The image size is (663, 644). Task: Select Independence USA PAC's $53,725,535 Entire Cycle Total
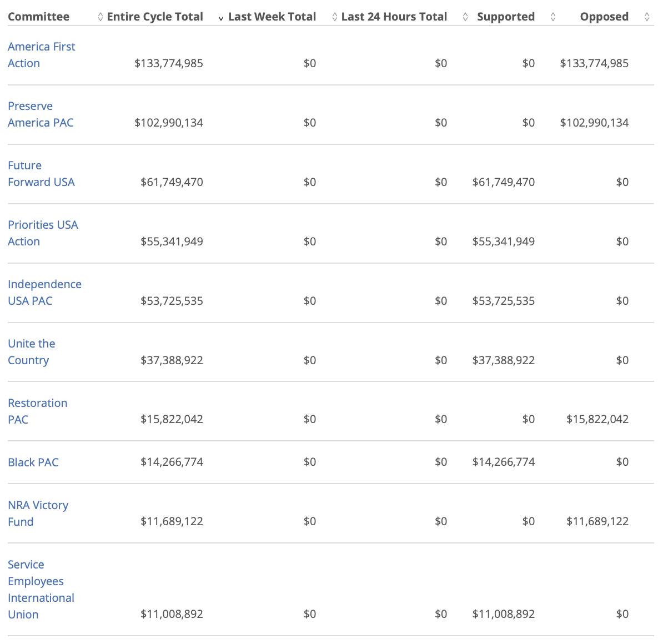click(x=172, y=301)
